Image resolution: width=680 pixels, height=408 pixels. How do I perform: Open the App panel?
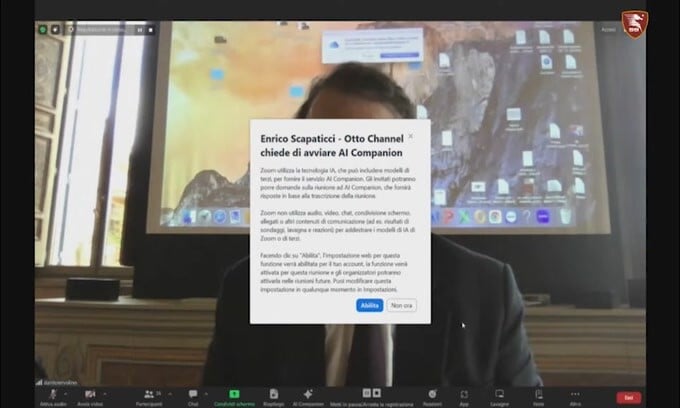coord(464,397)
